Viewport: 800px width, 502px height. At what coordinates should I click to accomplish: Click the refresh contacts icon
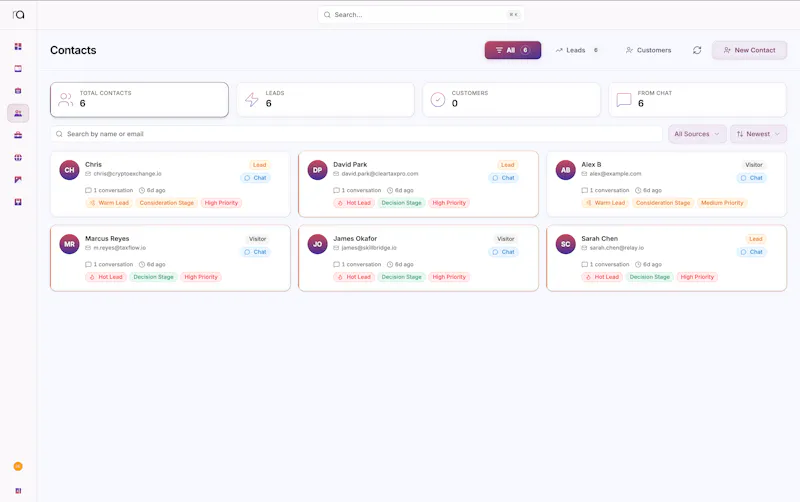pos(697,50)
